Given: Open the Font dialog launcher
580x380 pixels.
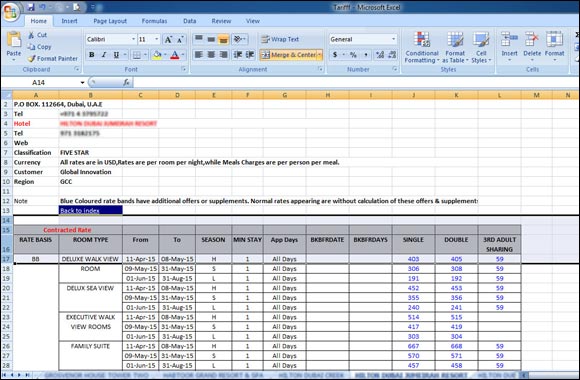Looking at the screenshot, I should (x=183, y=69).
